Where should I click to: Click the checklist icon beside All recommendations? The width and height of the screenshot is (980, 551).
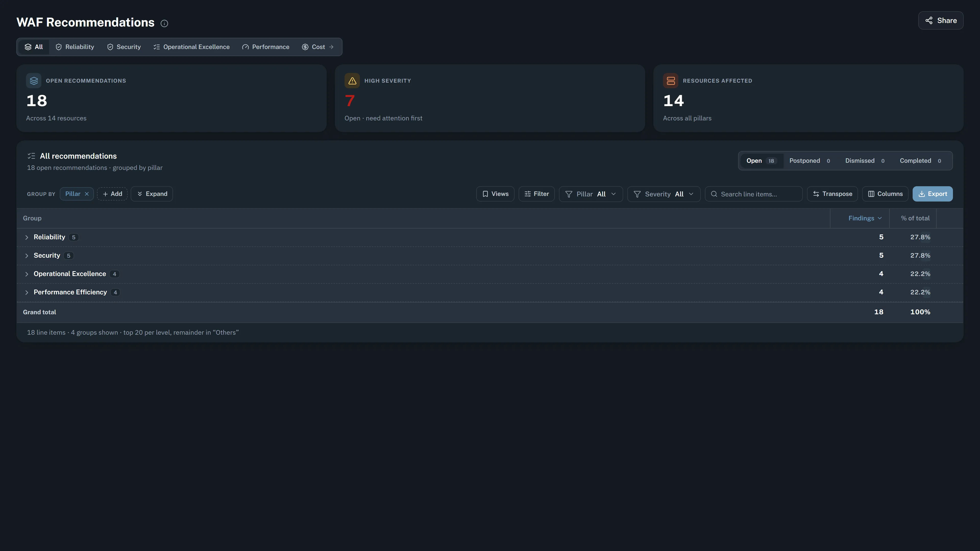coord(31,156)
